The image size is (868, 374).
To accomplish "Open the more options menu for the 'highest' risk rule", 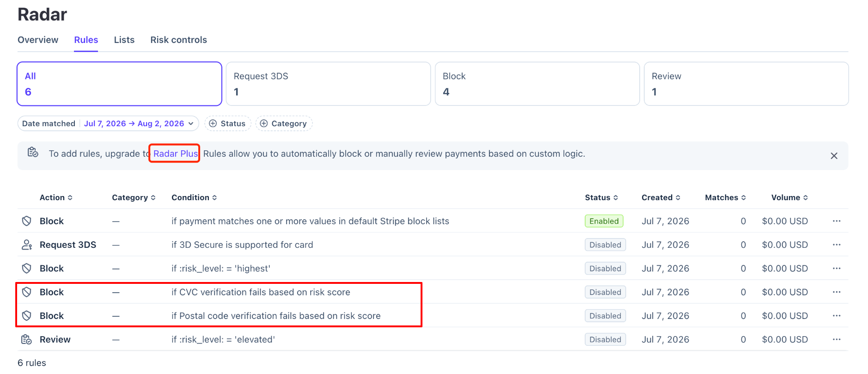I will tap(837, 268).
